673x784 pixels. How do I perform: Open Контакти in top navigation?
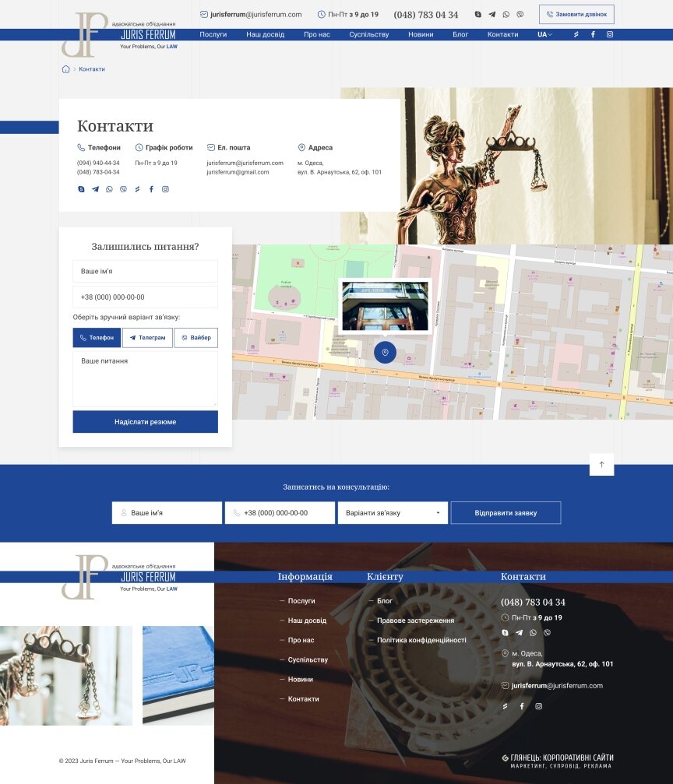pos(503,34)
